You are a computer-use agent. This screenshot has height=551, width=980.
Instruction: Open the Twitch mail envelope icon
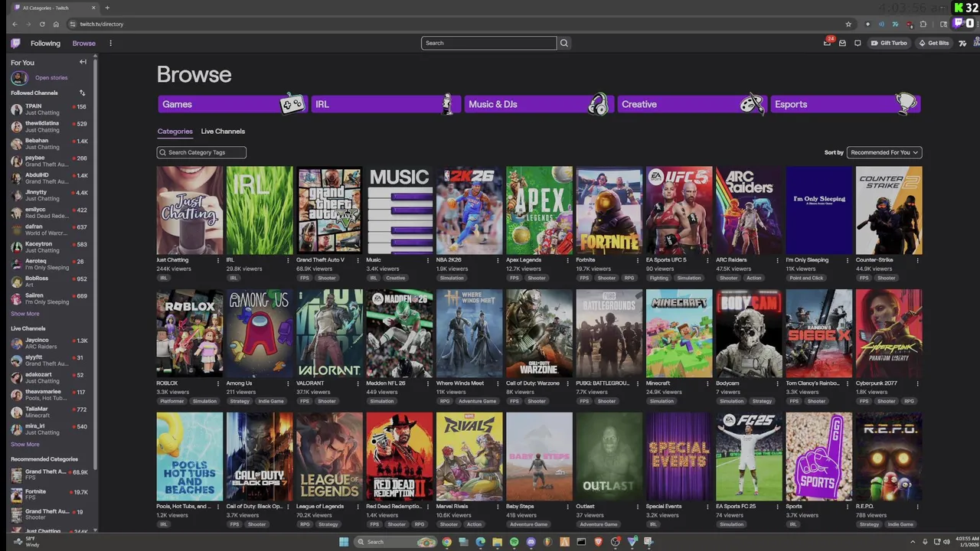tap(842, 44)
